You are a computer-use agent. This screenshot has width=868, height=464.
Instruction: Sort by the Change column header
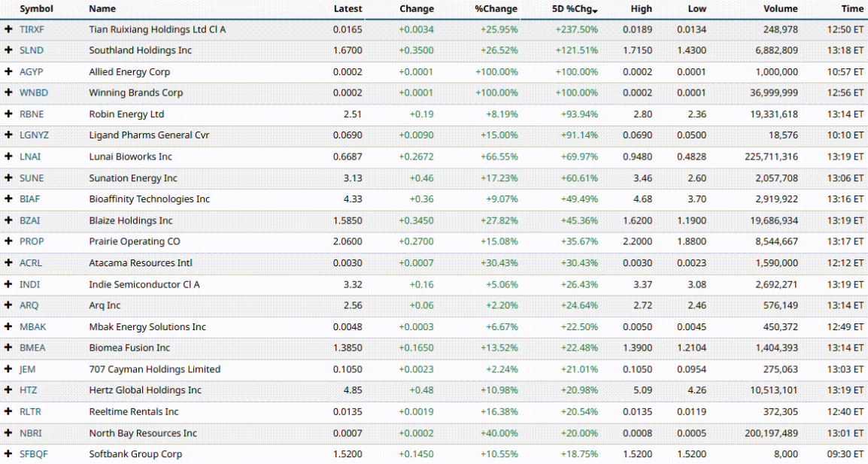(x=417, y=9)
